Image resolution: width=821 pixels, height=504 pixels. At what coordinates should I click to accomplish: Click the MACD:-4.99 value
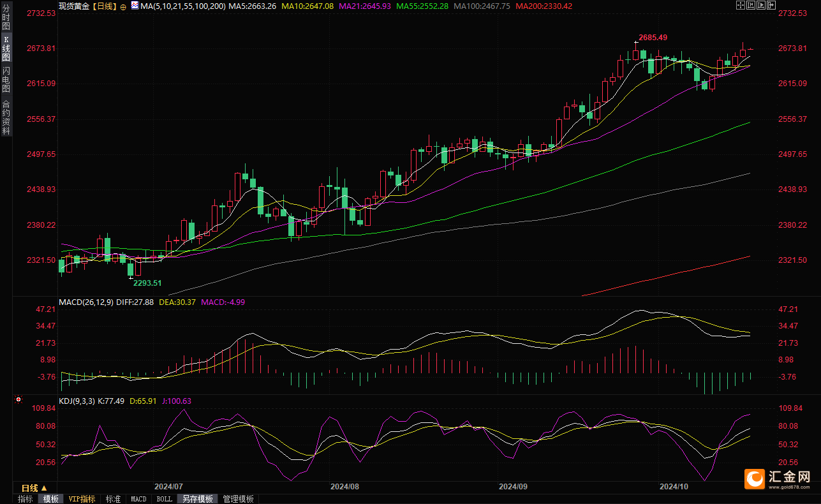click(x=223, y=302)
